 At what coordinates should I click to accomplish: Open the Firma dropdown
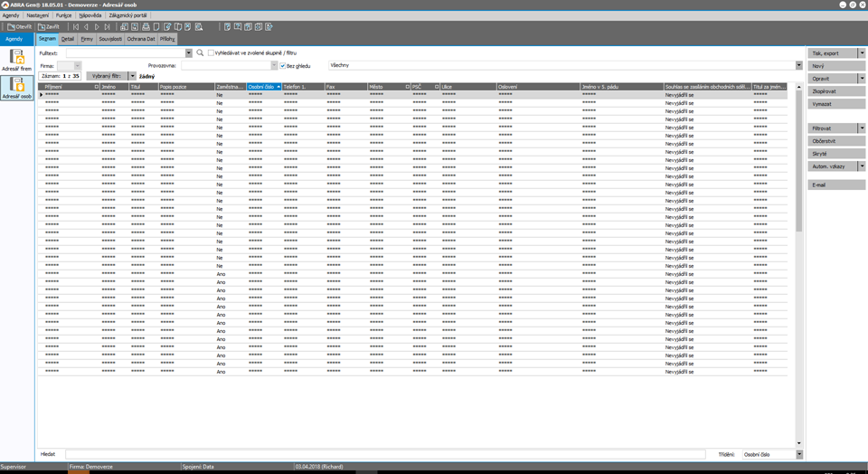pyautogui.click(x=78, y=66)
